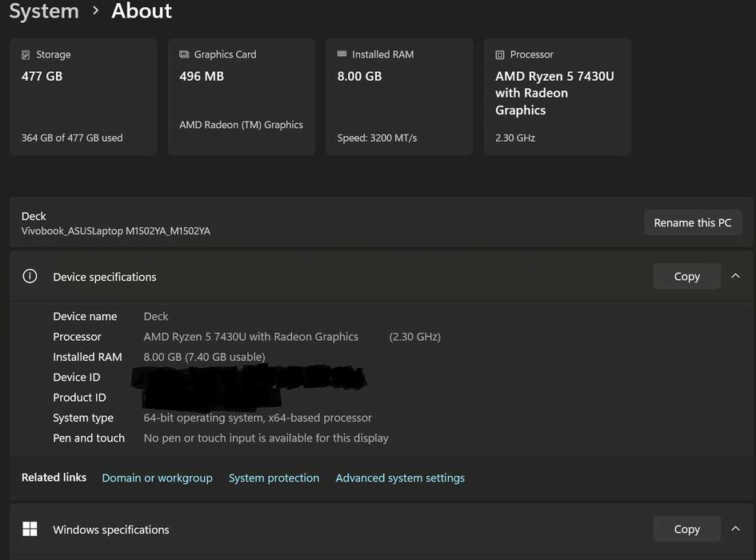This screenshot has width=756, height=560.
Task: Click the 'Windows specifications' header text
Action: [111, 530]
